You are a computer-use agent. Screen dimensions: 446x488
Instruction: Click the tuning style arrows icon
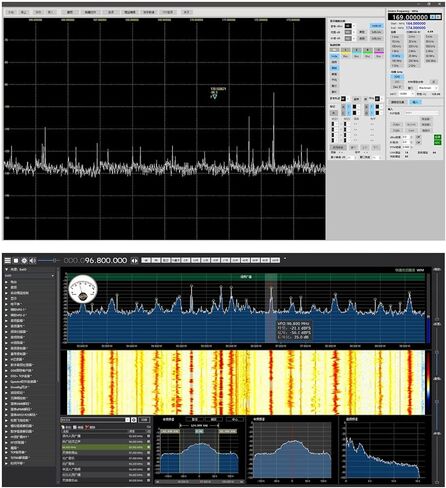tap(134, 260)
